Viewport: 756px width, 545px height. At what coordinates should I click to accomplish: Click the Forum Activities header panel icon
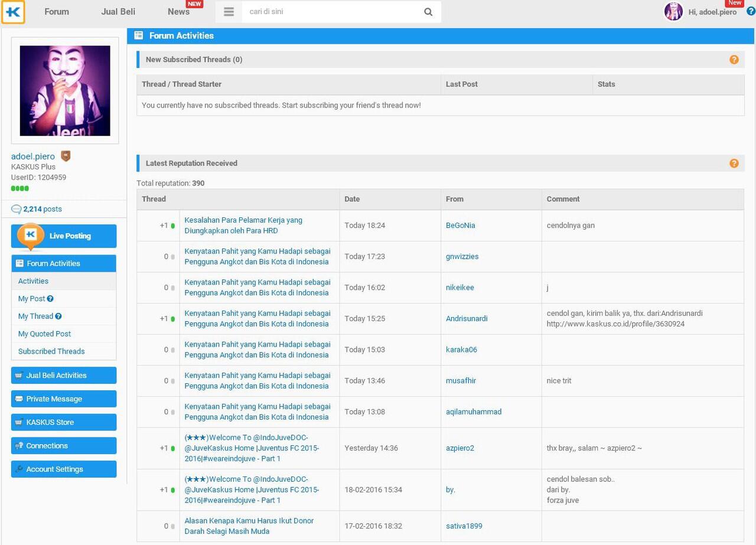tap(139, 35)
